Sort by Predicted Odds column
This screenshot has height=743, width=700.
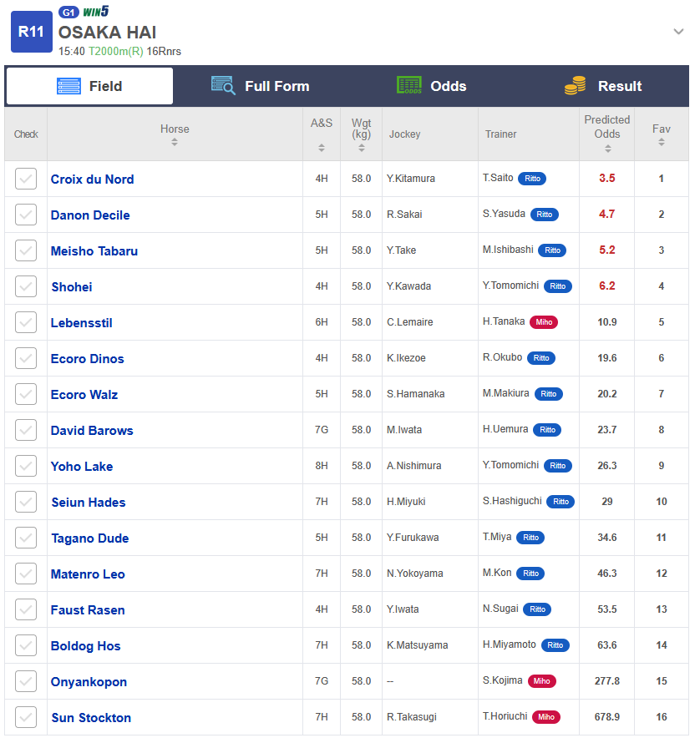(607, 149)
